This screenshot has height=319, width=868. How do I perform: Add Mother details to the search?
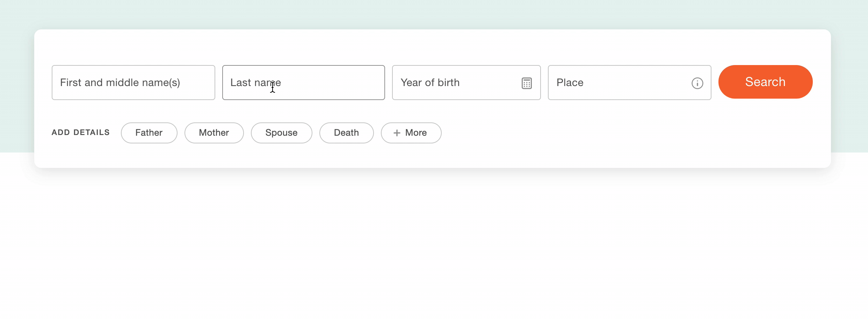[214, 133]
